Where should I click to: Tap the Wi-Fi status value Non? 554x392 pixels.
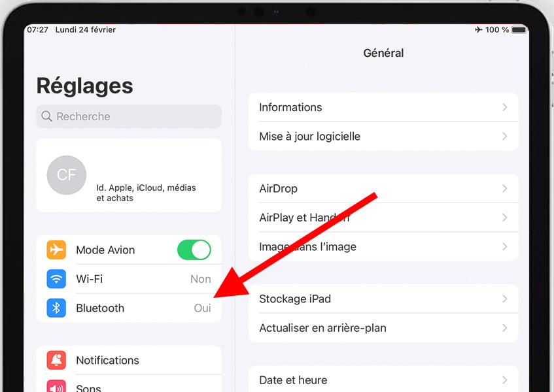pos(201,279)
